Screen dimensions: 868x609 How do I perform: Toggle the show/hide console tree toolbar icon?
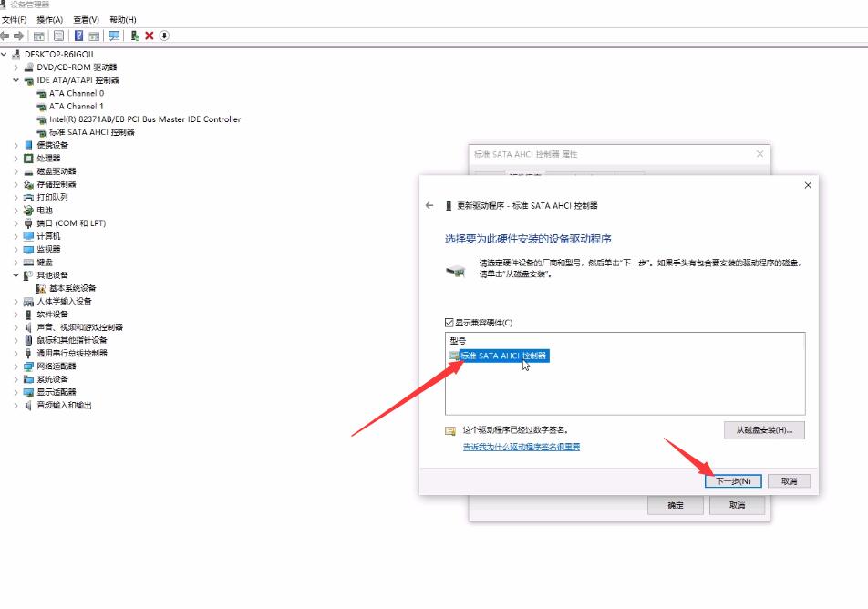pos(38,36)
